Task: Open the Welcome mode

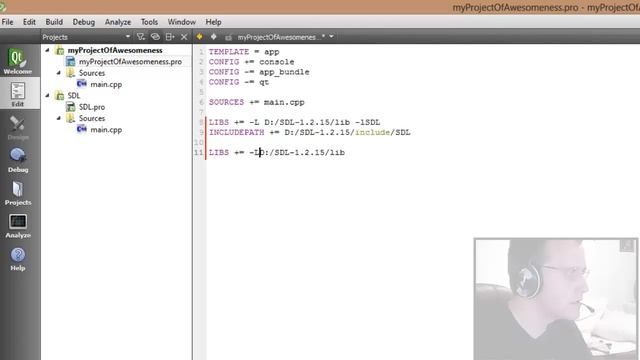Action: coord(18,61)
